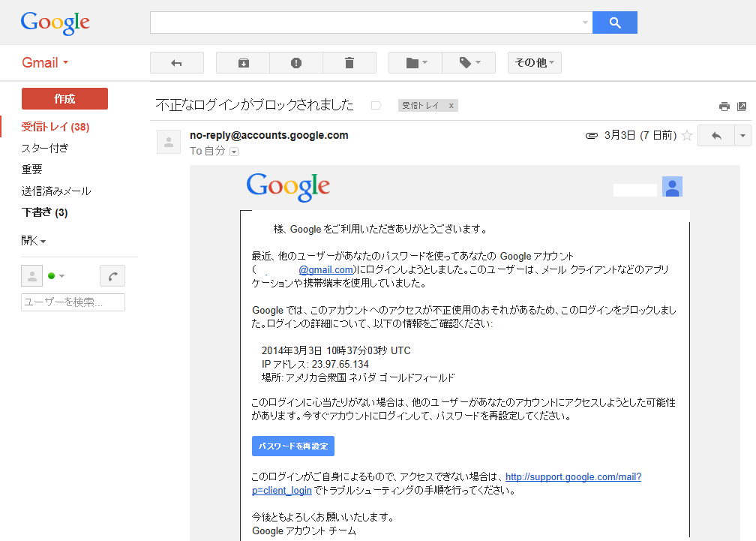Report spam using the exclamation icon
The image size is (756, 541).
coord(296,63)
